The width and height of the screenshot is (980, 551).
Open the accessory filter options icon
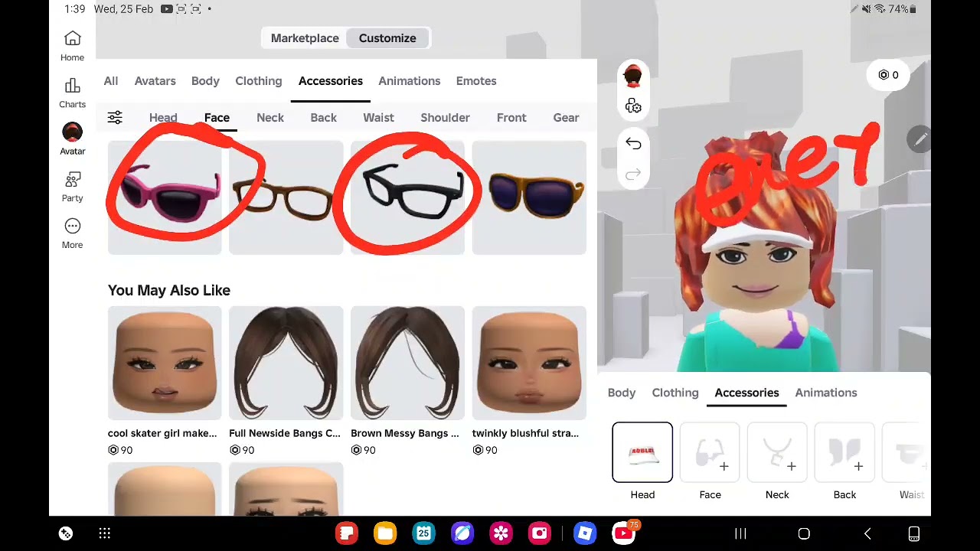tap(115, 118)
